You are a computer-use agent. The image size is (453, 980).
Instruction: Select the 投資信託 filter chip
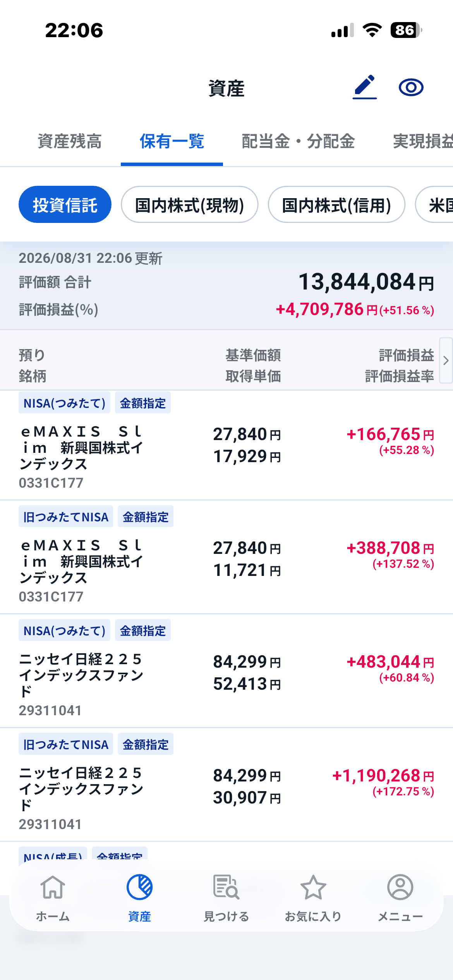coord(65,204)
